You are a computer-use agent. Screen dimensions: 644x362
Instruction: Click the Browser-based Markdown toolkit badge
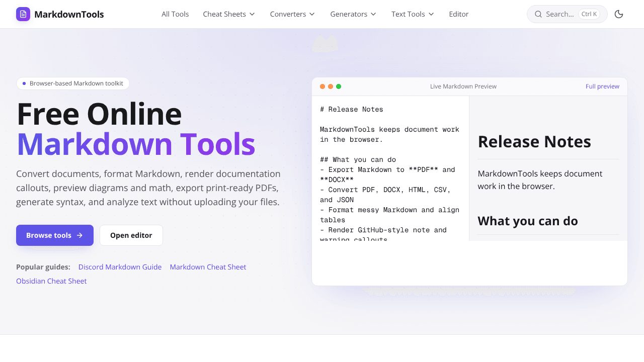[73, 83]
